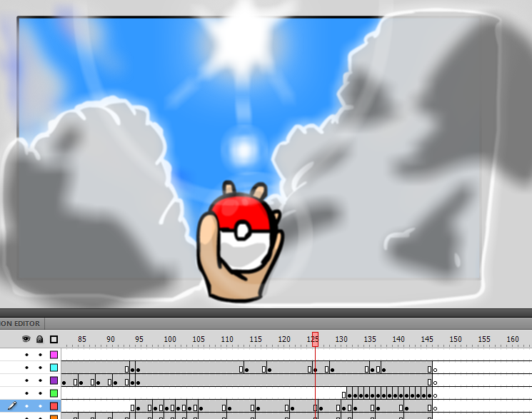Screen dimensions: 532x419
Task: Select the purple layer's final blank keyframe at frame 147
Action: pyautogui.click(x=436, y=383)
